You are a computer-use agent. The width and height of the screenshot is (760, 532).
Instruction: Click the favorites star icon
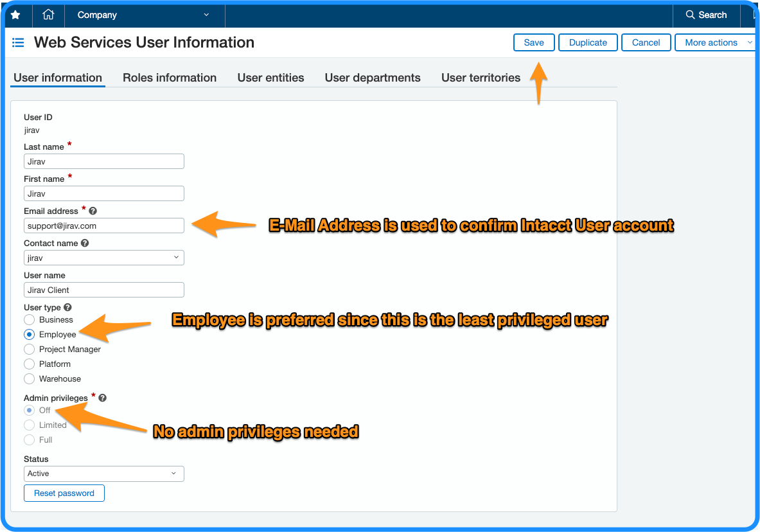point(15,15)
